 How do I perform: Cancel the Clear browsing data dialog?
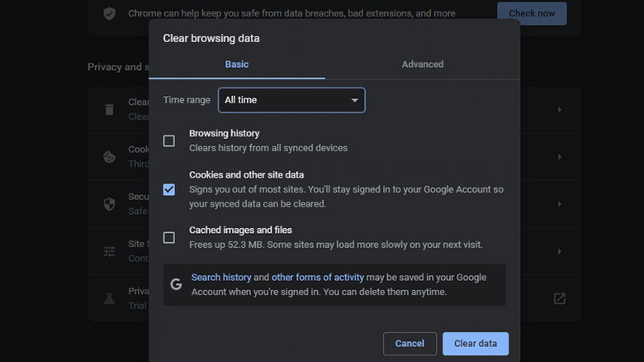point(410,343)
